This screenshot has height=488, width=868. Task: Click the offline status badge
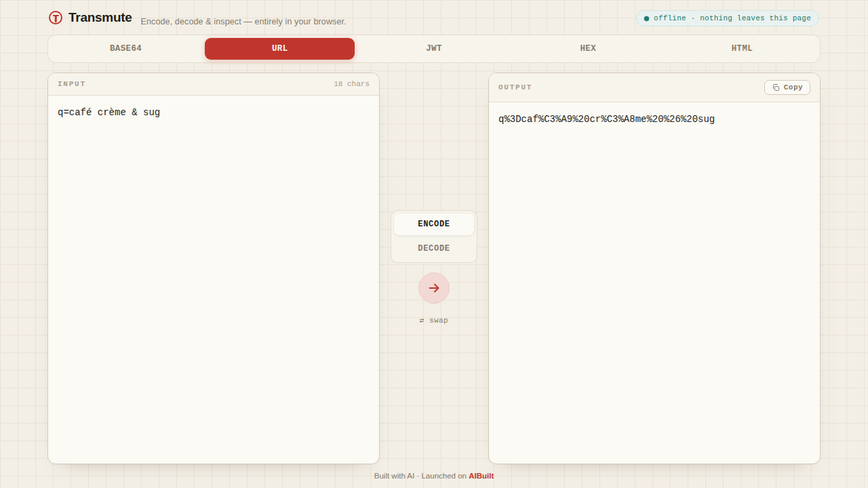click(x=728, y=18)
